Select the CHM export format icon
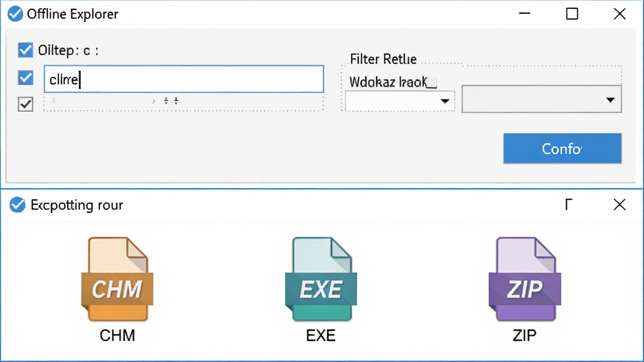The width and height of the screenshot is (644, 362). (117, 279)
